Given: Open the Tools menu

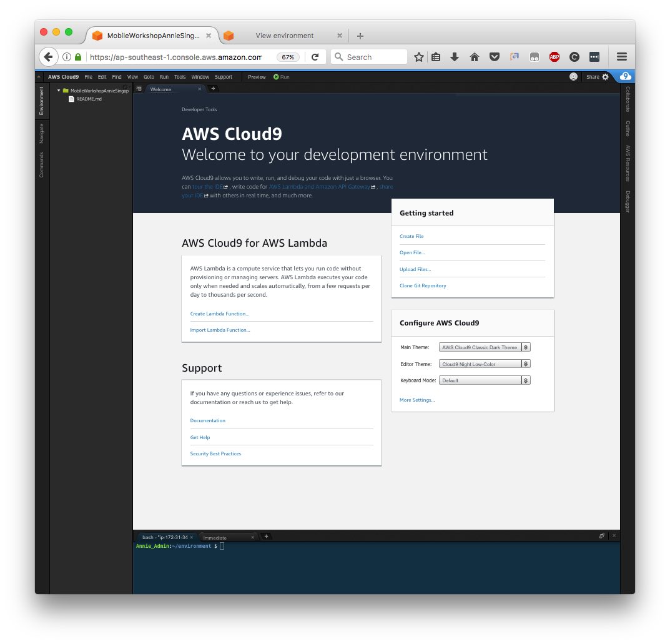Looking at the screenshot, I should click(x=180, y=77).
